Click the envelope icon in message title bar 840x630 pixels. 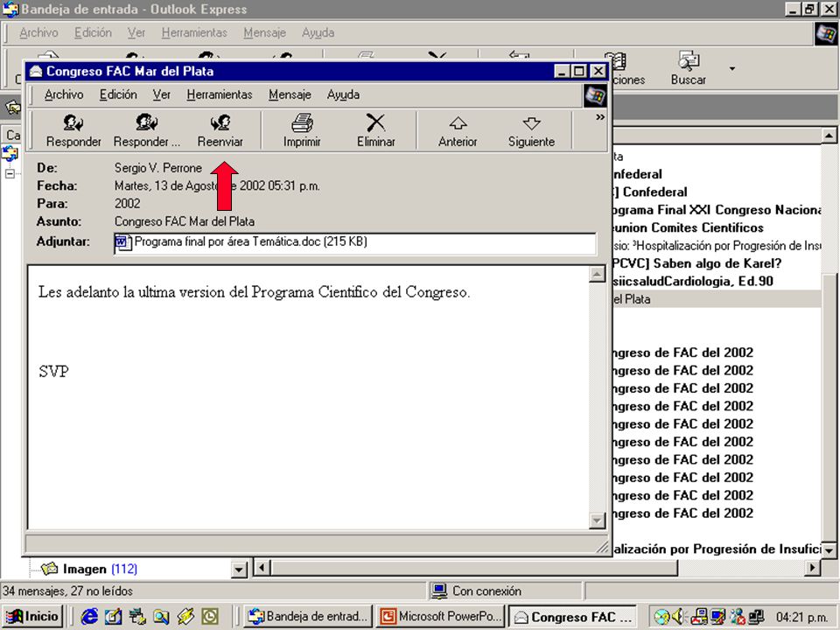tap(36, 71)
